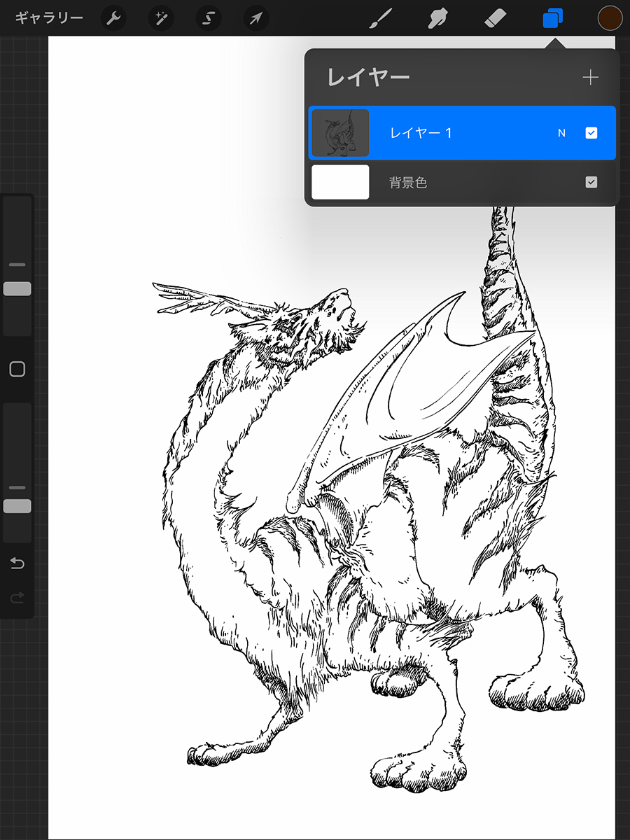Close the Layers panel via layers icon
This screenshot has width=630, height=840.
553,18
